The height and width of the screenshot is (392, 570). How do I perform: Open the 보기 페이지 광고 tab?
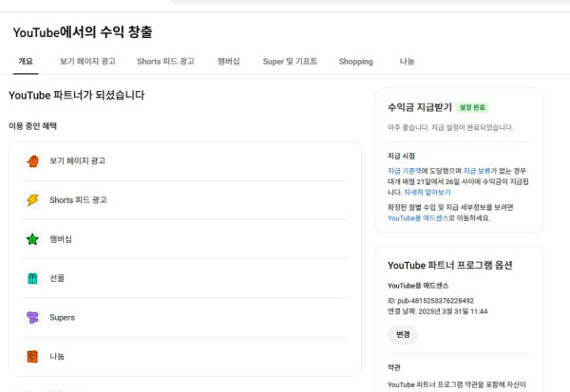(87, 62)
